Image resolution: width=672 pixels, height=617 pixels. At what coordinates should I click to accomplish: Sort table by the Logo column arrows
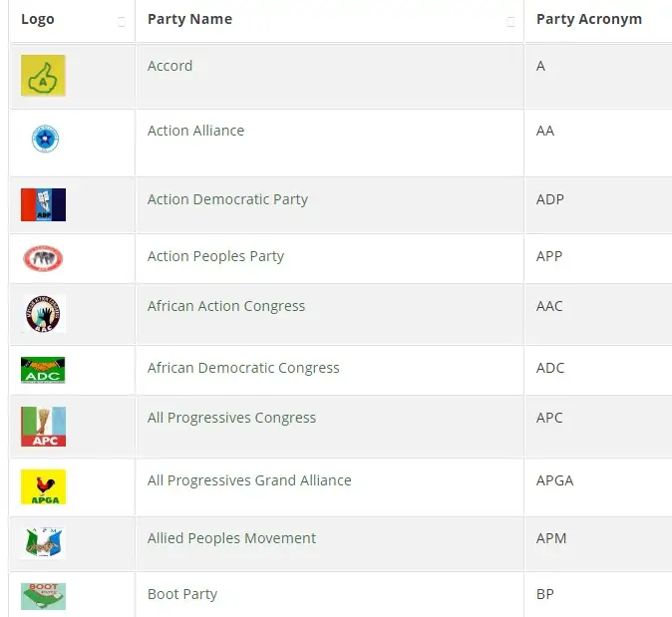[122, 21]
